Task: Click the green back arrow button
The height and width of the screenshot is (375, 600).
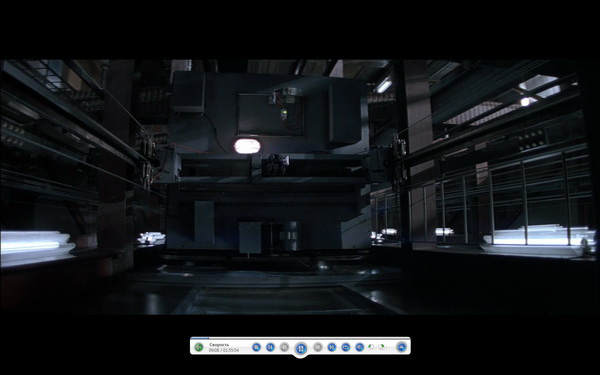Action: click(x=198, y=347)
